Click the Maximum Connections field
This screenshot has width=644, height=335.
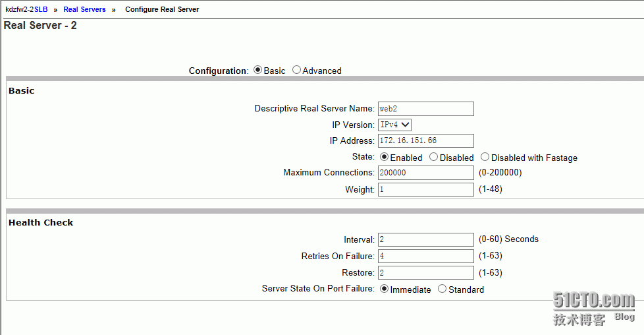click(x=426, y=173)
